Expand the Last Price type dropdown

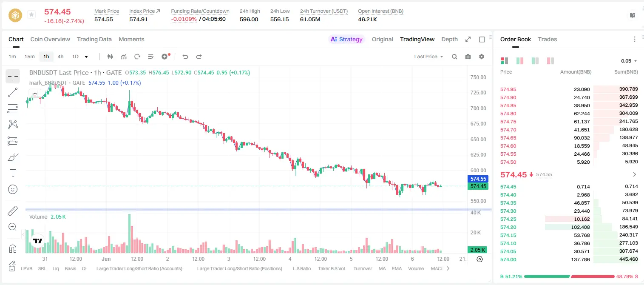[x=428, y=57]
